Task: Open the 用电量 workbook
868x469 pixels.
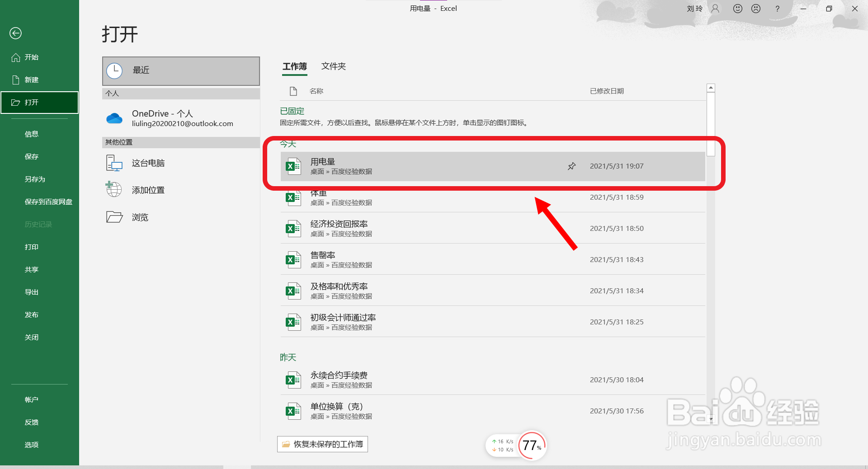Action: pyautogui.click(x=493, y=166)
